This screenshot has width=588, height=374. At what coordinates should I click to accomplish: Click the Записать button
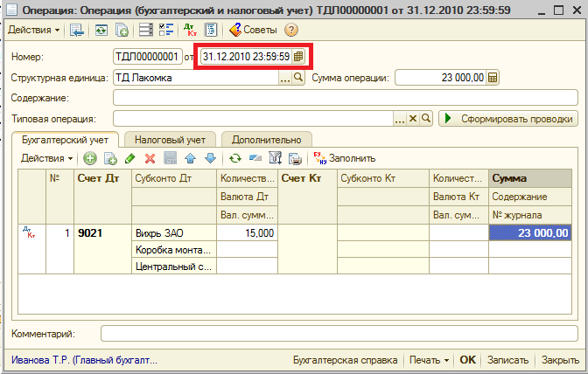(x=507, y=360)
